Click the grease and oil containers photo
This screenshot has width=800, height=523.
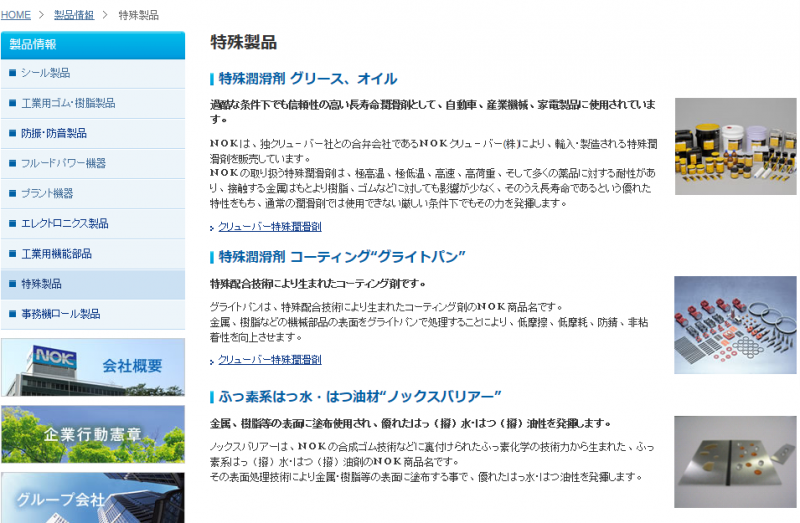(735, 146)
